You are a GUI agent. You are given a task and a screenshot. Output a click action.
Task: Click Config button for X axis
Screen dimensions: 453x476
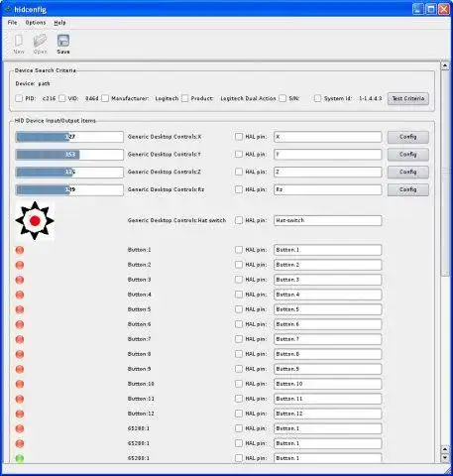pos(408,137)
